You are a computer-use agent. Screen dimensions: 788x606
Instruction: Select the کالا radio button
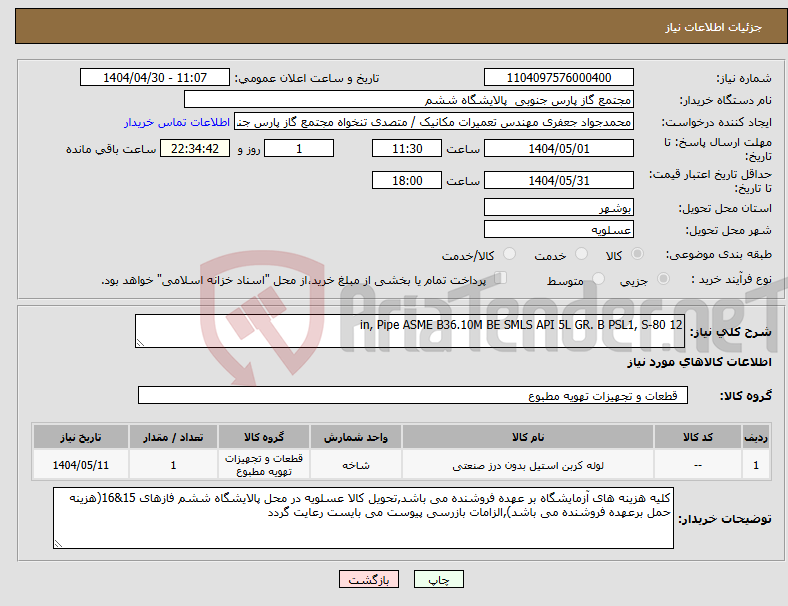point(637,254)
